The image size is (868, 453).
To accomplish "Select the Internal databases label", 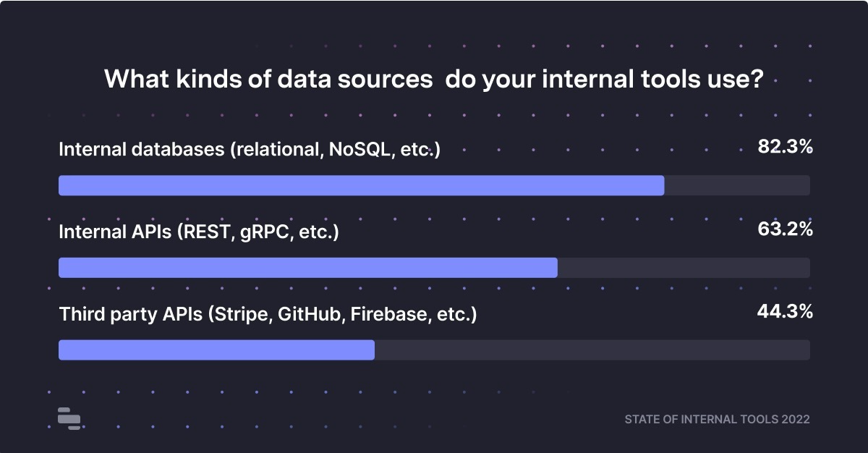I will coord(249,150).
